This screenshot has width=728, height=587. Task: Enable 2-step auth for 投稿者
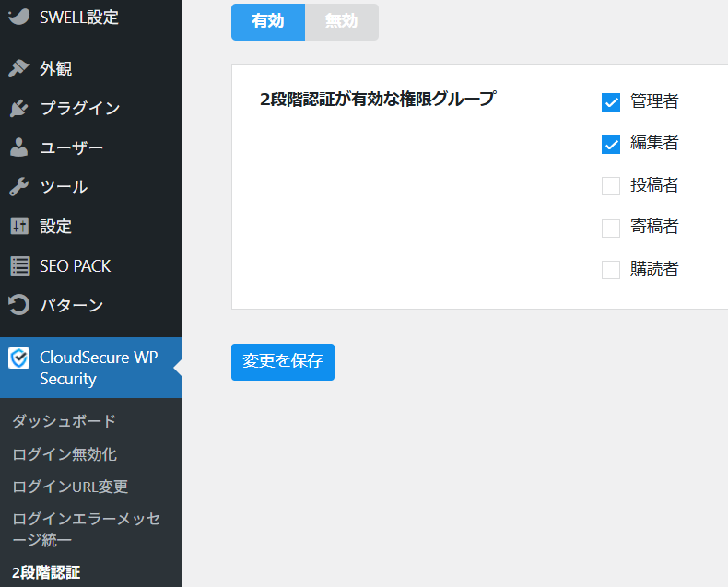pos(610,186)
